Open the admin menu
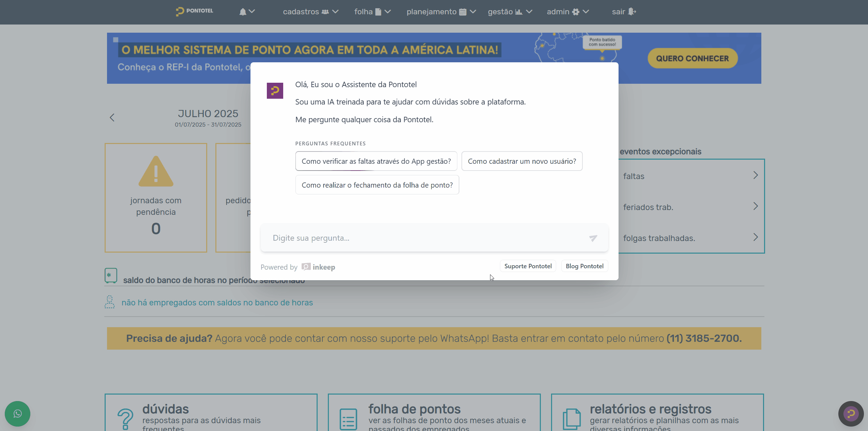Image resolution: width=868 pixels, height=431 pixels. [568, 12]
